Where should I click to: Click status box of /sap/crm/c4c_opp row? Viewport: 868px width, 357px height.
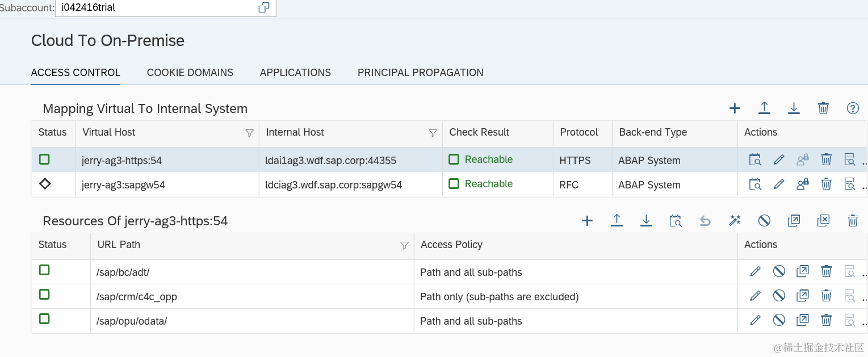[44, 295]
